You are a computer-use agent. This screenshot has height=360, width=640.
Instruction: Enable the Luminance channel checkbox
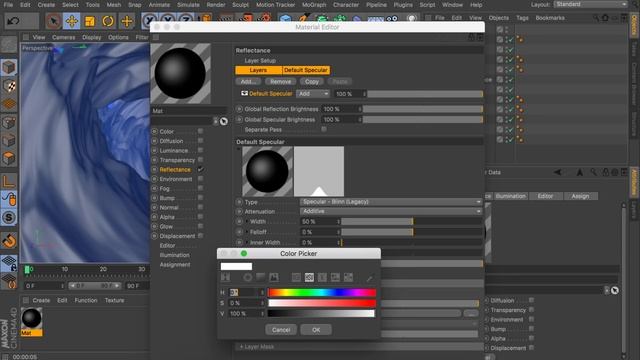point(200,150)
